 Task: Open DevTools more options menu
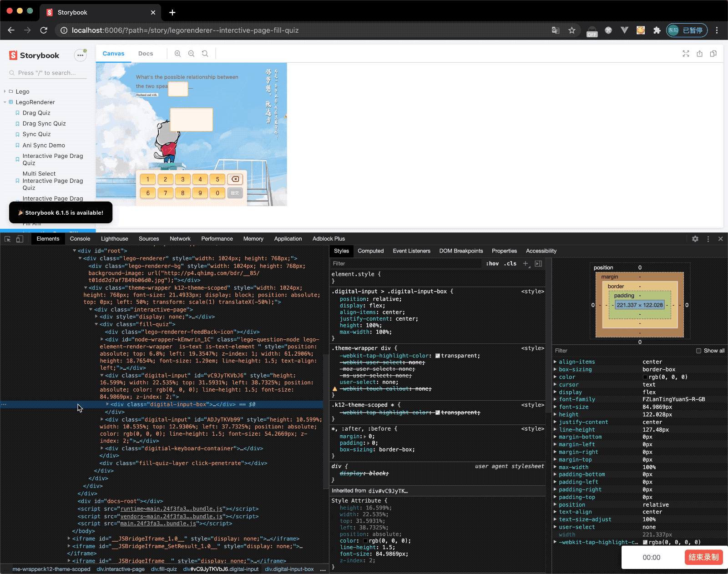point(708,239)
